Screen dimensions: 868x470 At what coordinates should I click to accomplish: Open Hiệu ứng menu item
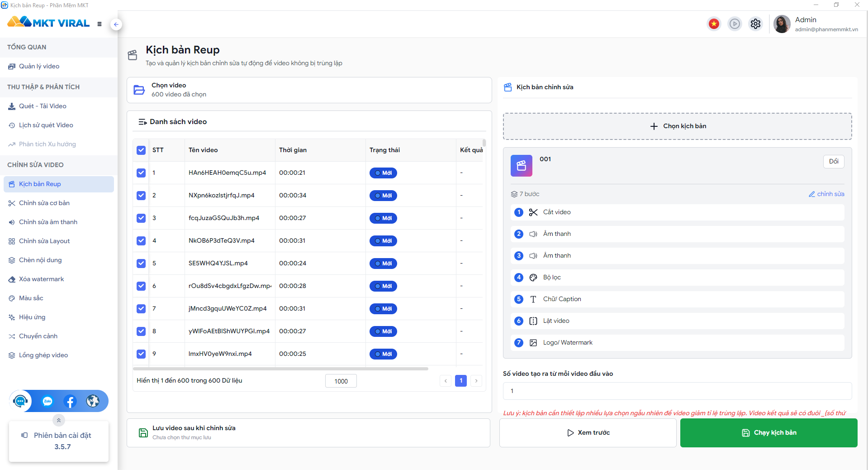tap(59, 317)
